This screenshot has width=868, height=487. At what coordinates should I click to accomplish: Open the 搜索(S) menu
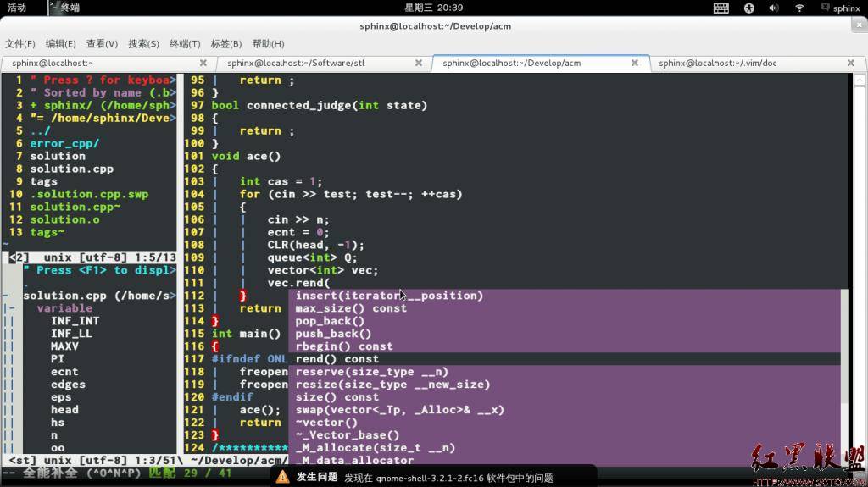coord(143,44)
